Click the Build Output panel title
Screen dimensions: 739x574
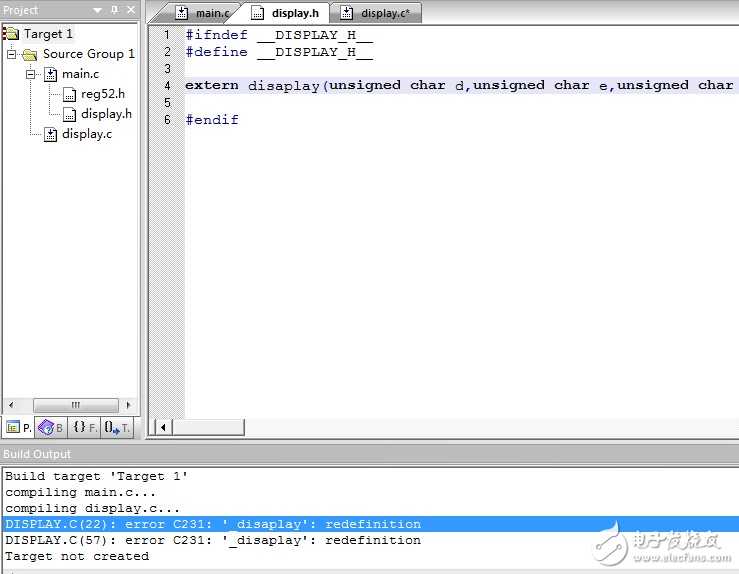(37, 454)
